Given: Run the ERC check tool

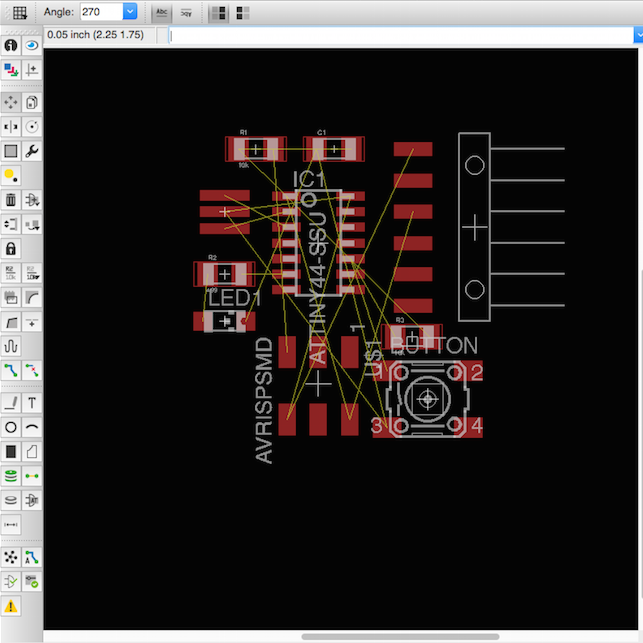Looking at the screenshot, I should pos(11,581).
